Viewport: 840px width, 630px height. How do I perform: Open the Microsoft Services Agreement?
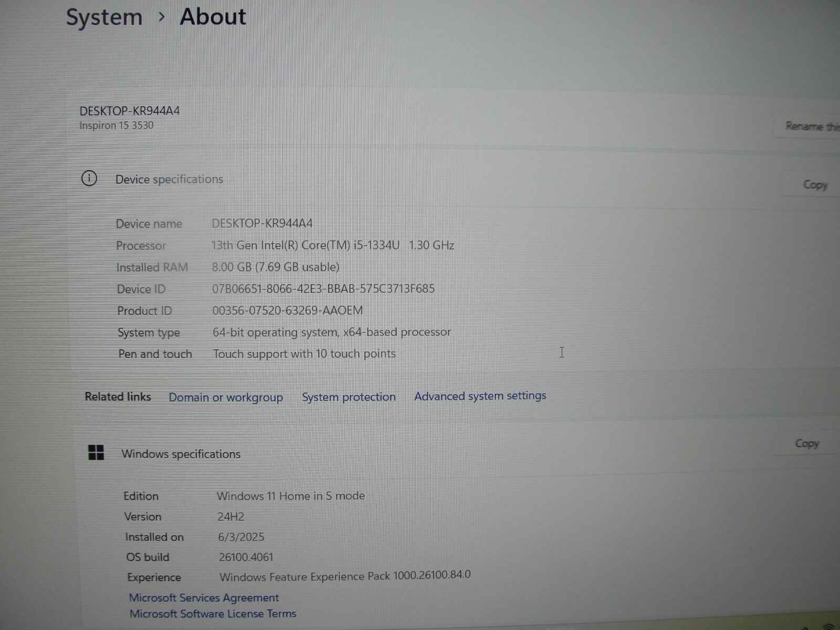tap(204, 597)
